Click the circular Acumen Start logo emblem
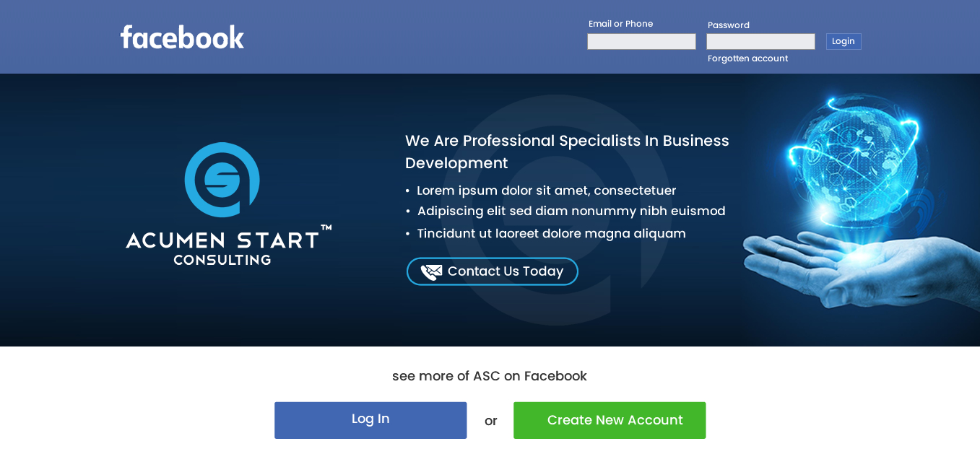This screenshot has width=980, height=462. (222, 180)
